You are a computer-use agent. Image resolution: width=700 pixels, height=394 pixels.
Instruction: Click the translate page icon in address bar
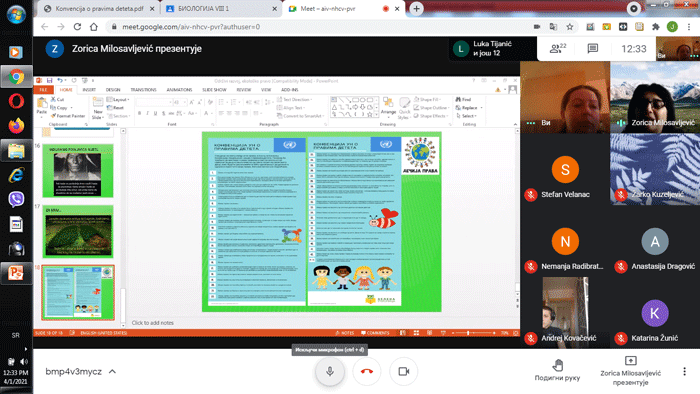[x=553, y=27]
